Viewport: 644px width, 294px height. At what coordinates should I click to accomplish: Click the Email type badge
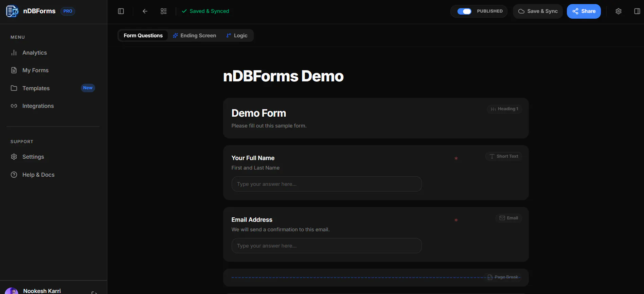(x=509, y=218)
